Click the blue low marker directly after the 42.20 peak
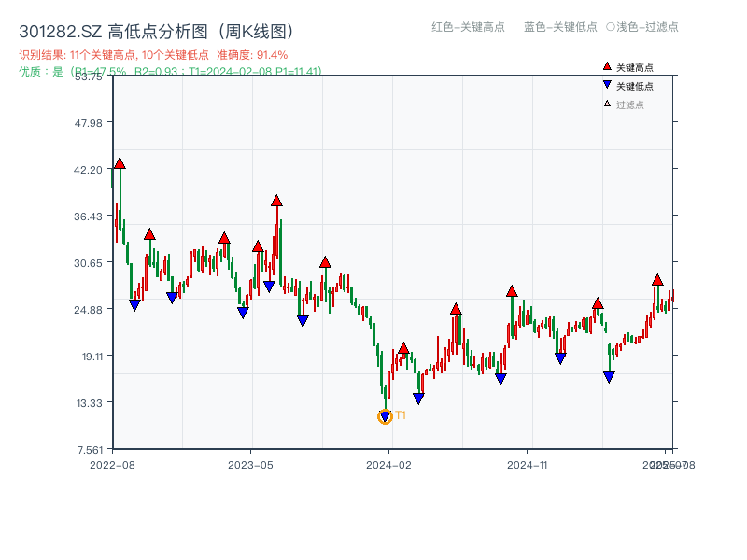 tap(134, 305)
